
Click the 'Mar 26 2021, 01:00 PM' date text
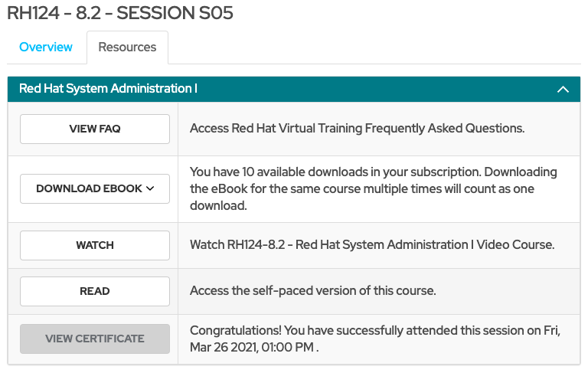[253, 347]
